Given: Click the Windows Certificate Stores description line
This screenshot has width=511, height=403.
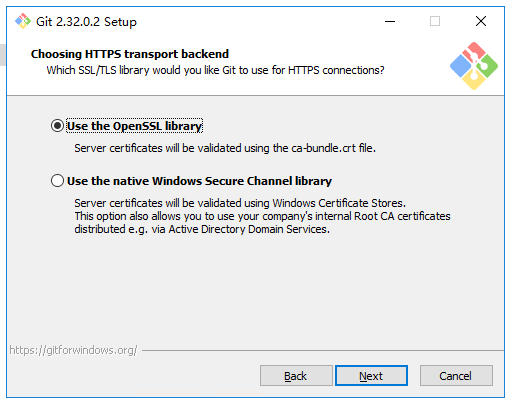Looking at the screenshot, I should point(240,203).
